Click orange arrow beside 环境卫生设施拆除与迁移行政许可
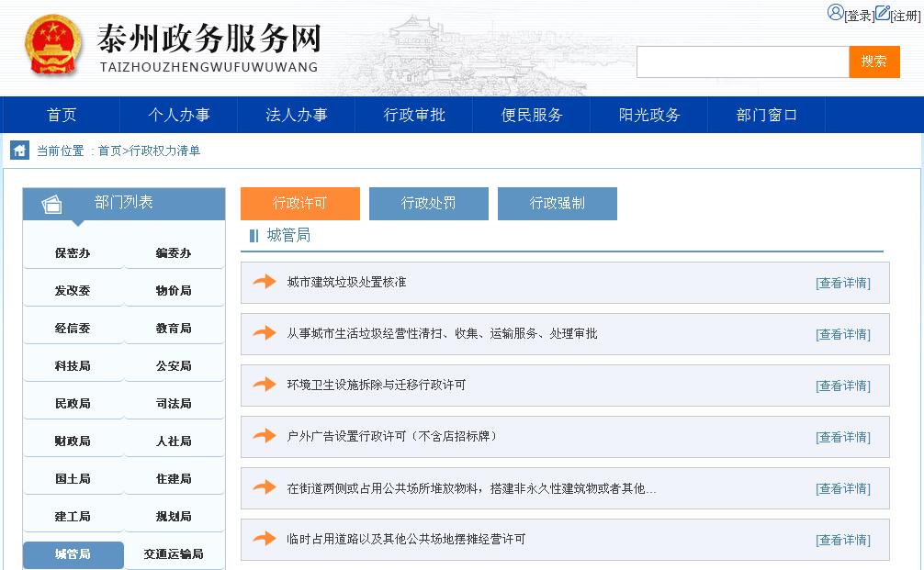This screenshot has width=924, height=570. tap(265, 385)
